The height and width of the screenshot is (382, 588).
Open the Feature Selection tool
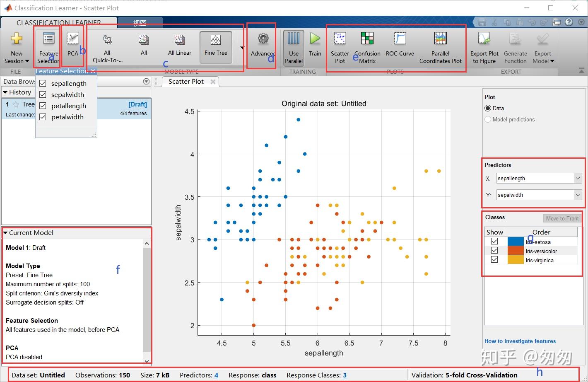(48, 46)
